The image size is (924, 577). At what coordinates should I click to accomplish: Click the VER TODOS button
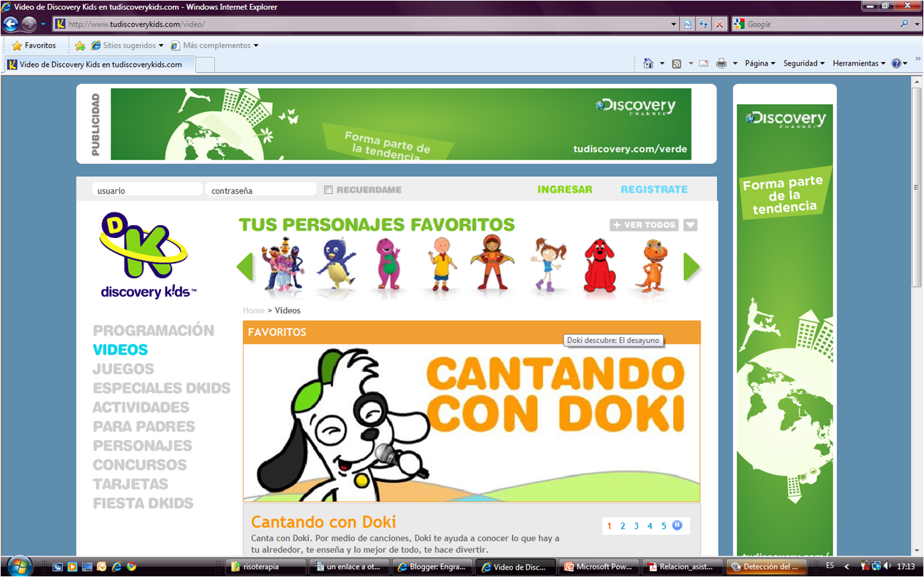point(644,225)
